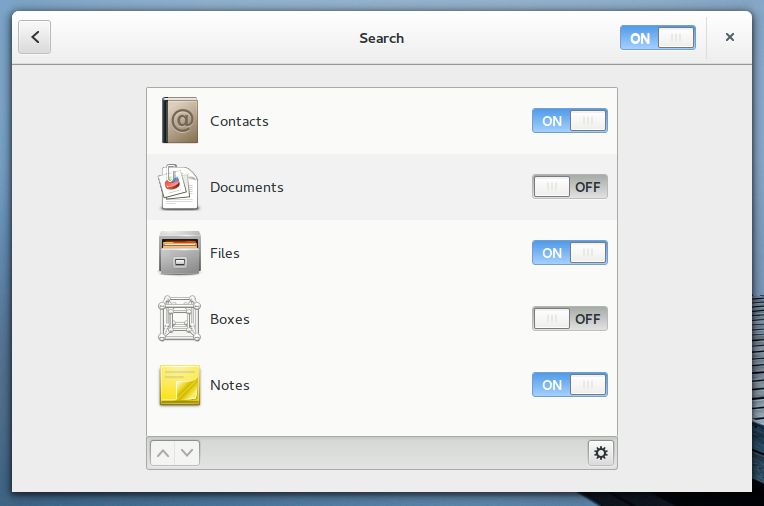Select the Notes row label
The width and height of the screenshot is (764, 506).
point(229,385)
